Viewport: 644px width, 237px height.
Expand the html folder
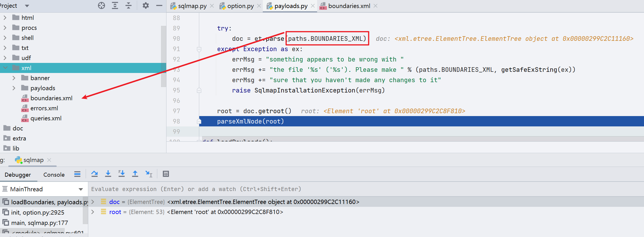5,18
